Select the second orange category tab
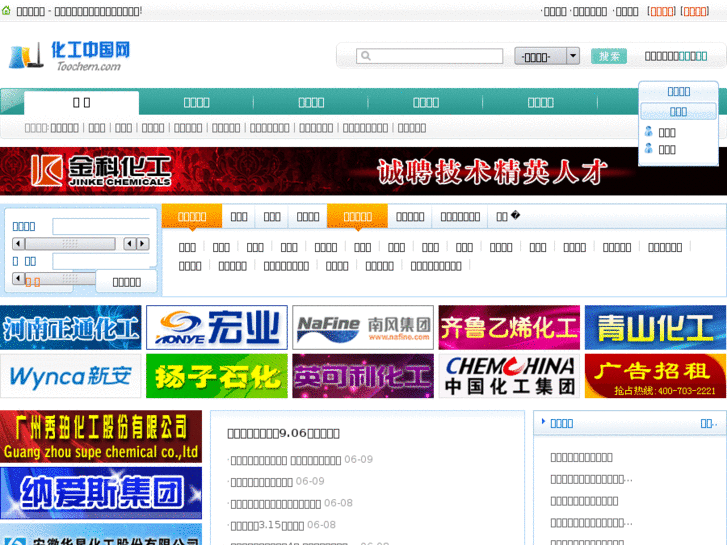Viewport: 727px width, 545px height. pos(357,217)
